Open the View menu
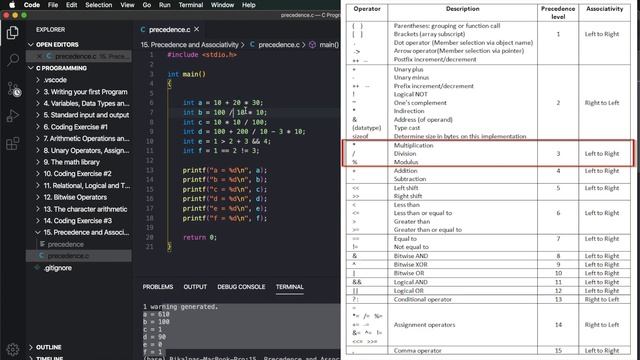 coord(127,5)
